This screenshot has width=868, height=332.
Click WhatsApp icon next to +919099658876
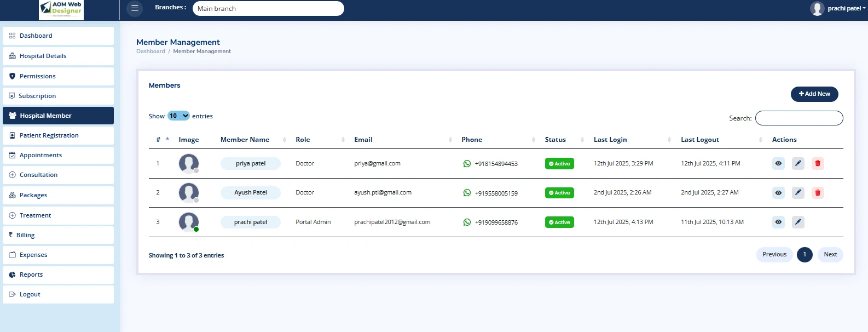[x=467, y=222]
